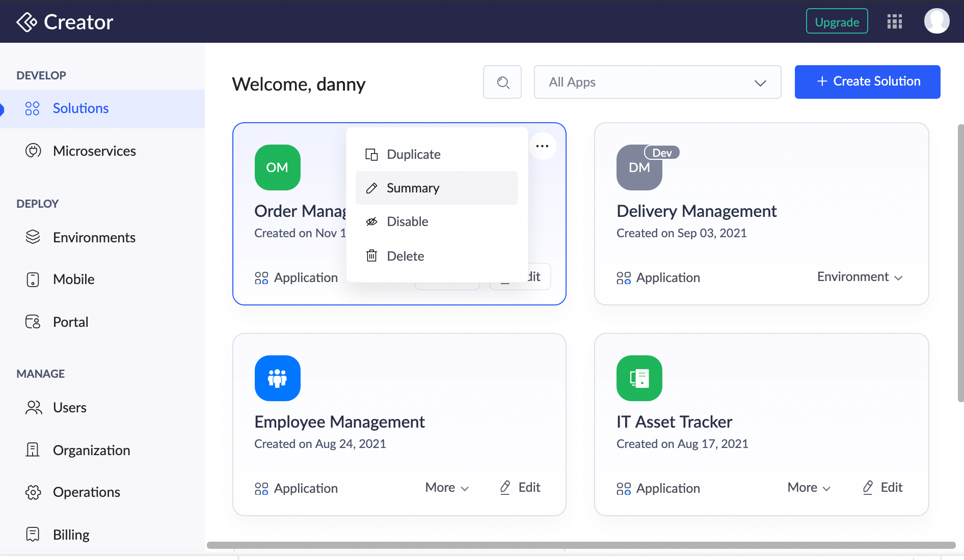Click the search magnifier icon
This screenshot has height=560, width=964.
(x=502, y=82)
